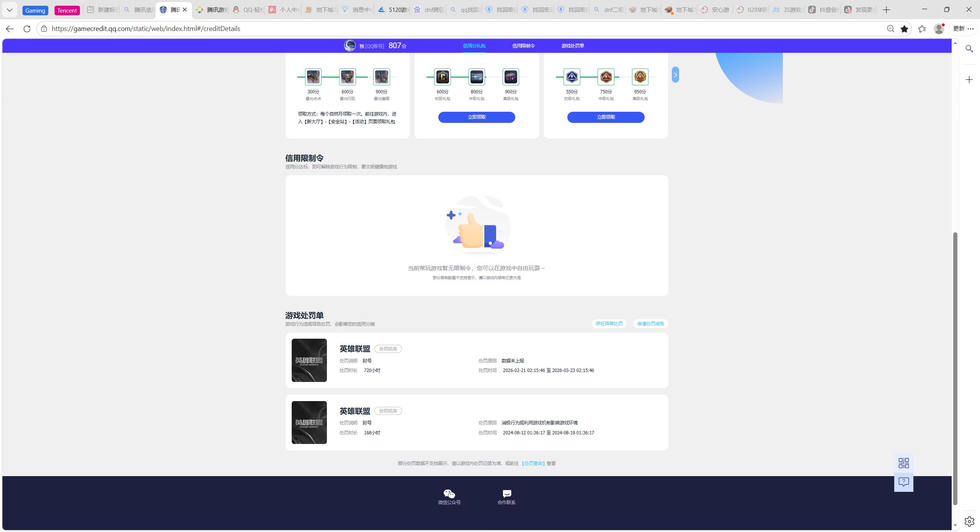Click the 合作联系 chat icon
The image size is (980, 532).
tap(506, 493)
